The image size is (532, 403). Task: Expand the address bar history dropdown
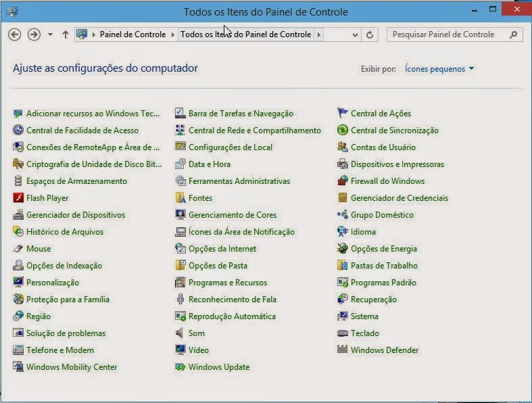click(355, 34)
